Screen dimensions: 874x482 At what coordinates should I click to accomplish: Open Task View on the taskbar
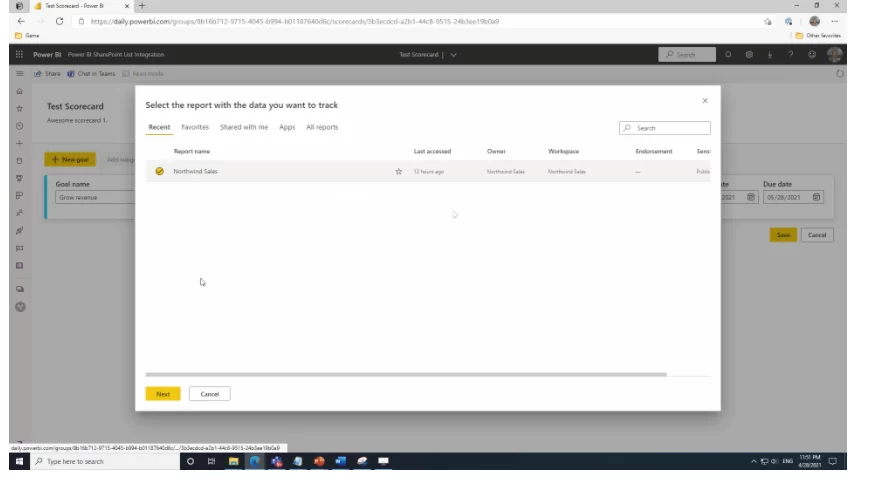[x=211, y=461]
